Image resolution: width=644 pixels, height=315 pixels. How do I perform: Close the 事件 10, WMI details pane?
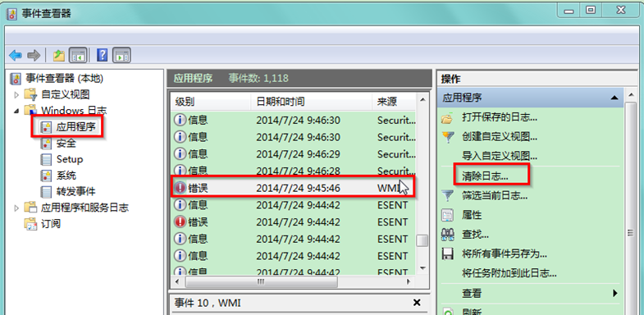tap(417, 303)
